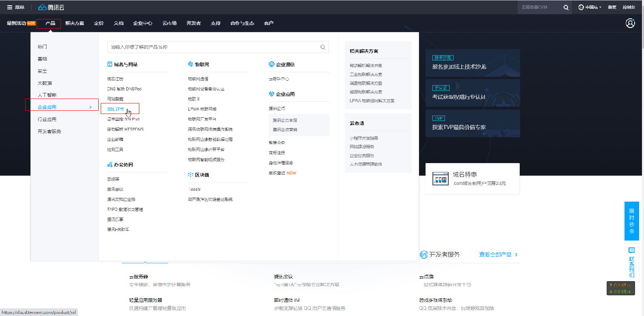Viewport: 644px width, 316px height.
Task: Select 基础 category in sidebar
Action: click(x=42, y=59)
